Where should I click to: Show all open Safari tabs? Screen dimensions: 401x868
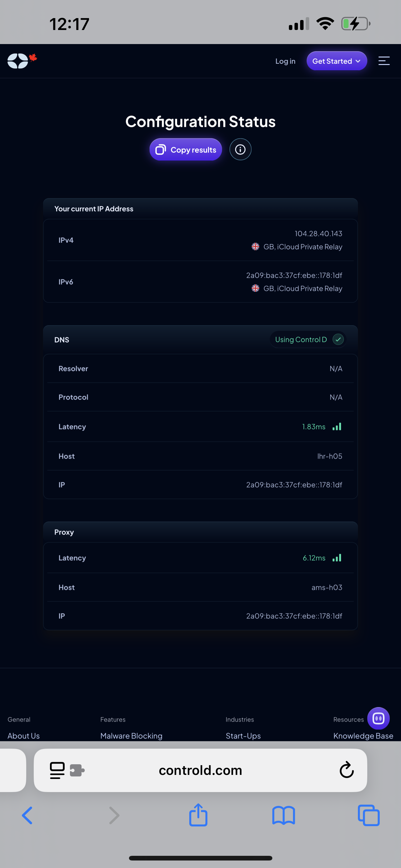369,816
